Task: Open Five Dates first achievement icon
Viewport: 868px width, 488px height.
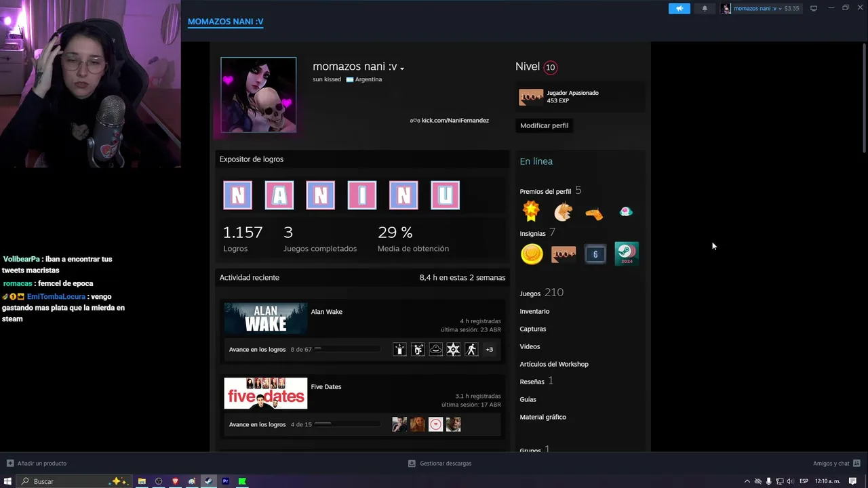Action: (400, 424)
